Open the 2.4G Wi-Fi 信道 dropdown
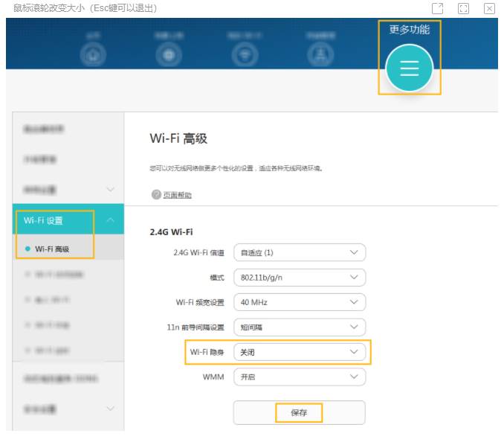 [300, 252]
